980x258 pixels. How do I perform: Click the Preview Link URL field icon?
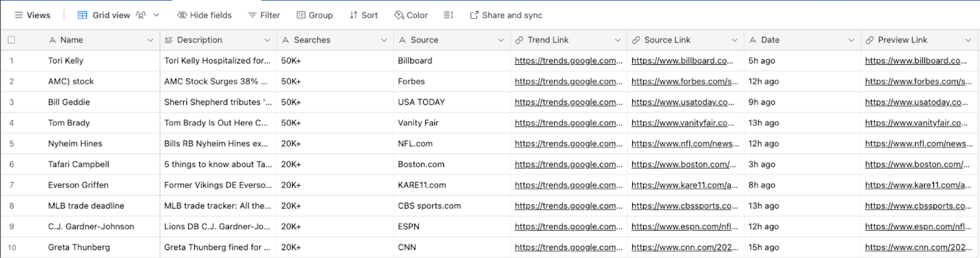click(870, 40)
